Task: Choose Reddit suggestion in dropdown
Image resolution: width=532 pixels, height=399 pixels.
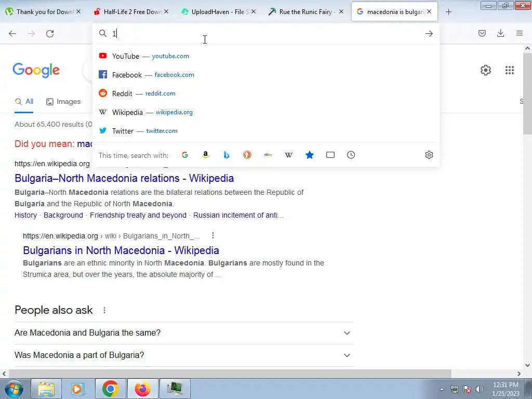Action: point(266,94)
